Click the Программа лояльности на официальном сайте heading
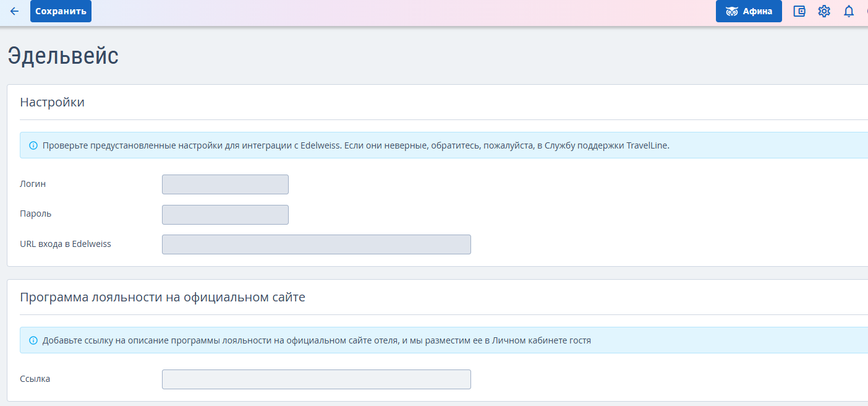 [163, 297]
